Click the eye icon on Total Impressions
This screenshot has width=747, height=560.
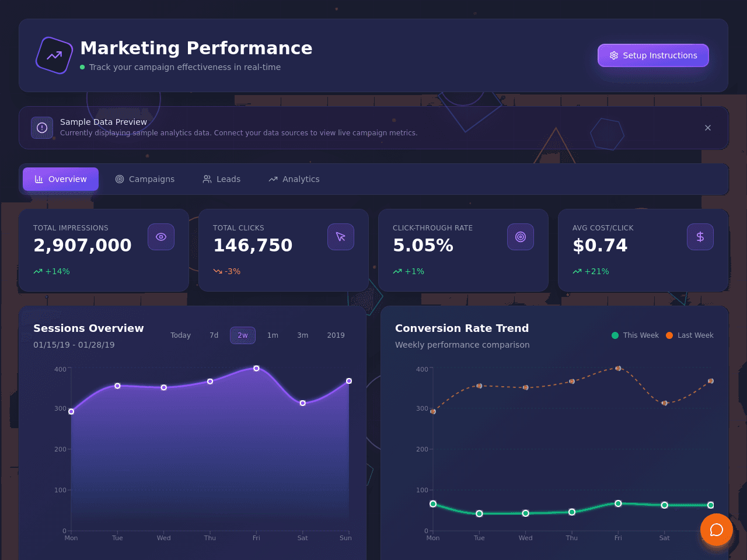(161, 237)
